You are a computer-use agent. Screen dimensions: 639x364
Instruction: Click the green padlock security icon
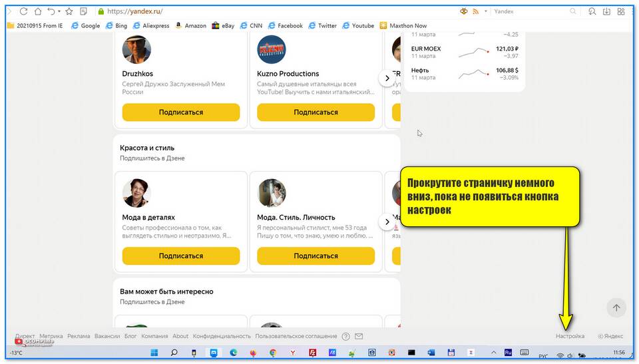pyautogui.click(x=101, y=11)
